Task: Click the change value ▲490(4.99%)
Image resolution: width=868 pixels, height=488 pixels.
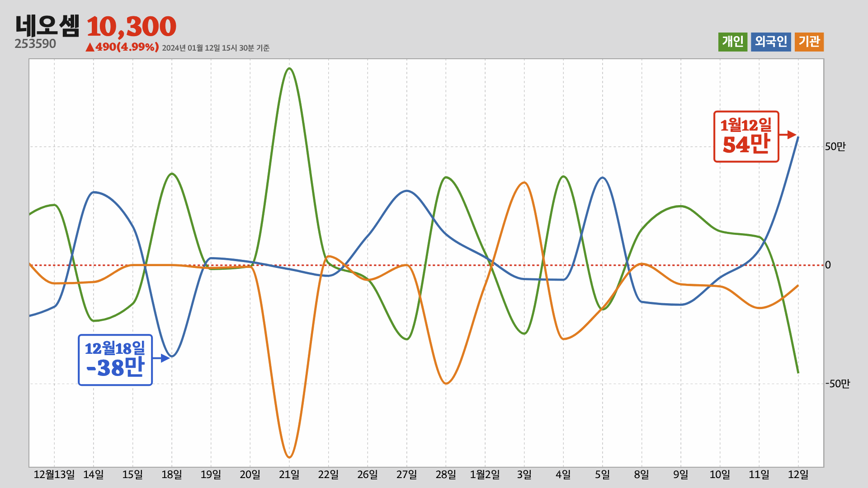Action: coord(122,47)
